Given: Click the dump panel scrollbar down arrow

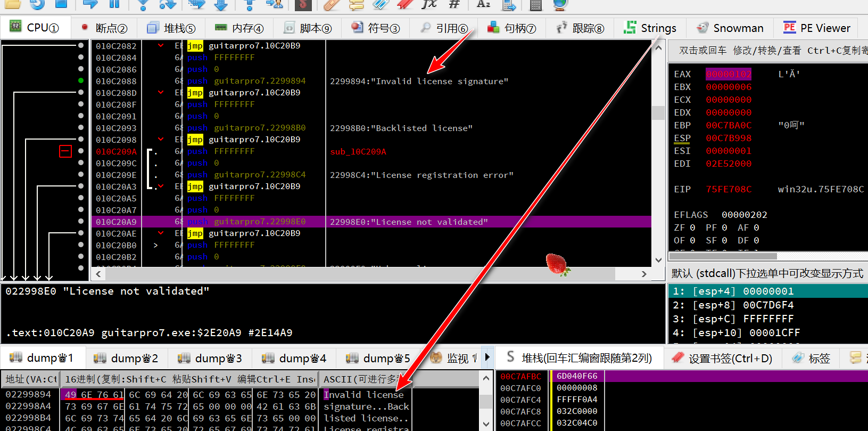Looking at the screenshot, I should pyautogui.click(x=486, y=424).
